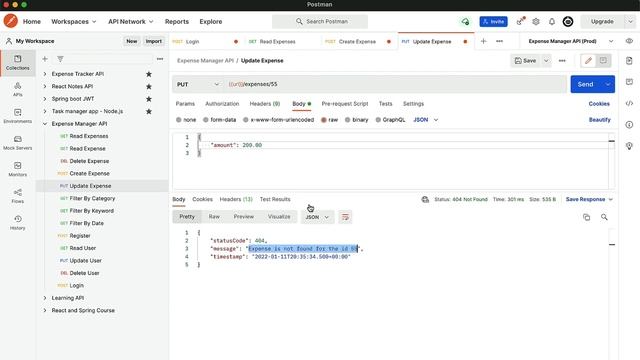Open the Environments sidebar panel
The image size is (640, 360).
point(18,116)
